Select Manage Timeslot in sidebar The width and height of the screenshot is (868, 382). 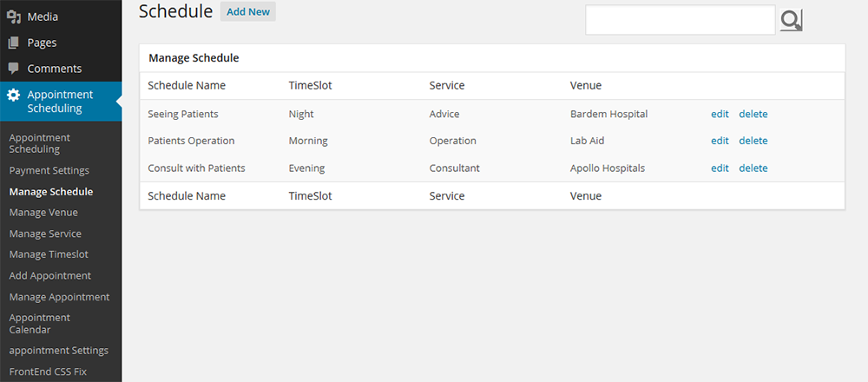click(49, 254)
